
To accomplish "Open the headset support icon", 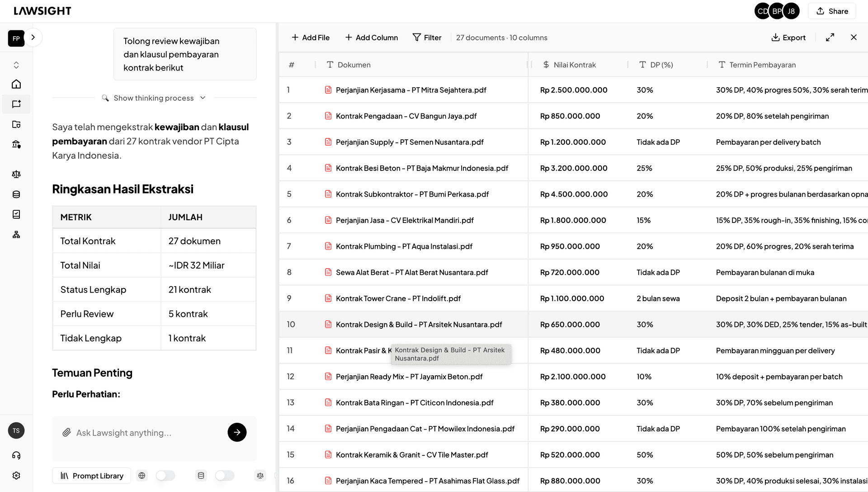I will pos(16,455).
